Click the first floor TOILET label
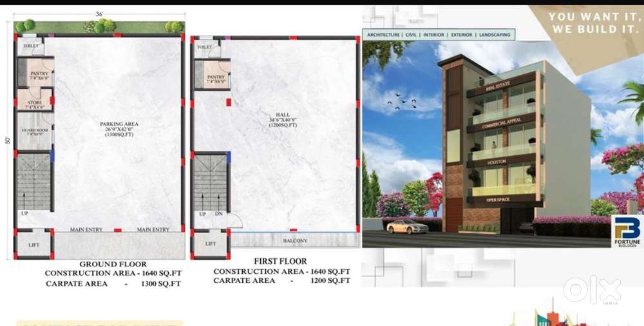This screenshot has height=326, width=644. coord(205,47)
